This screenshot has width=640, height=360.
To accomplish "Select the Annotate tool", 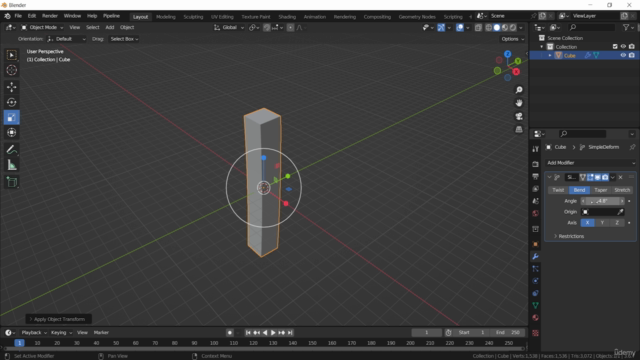I will click(11, 150).
